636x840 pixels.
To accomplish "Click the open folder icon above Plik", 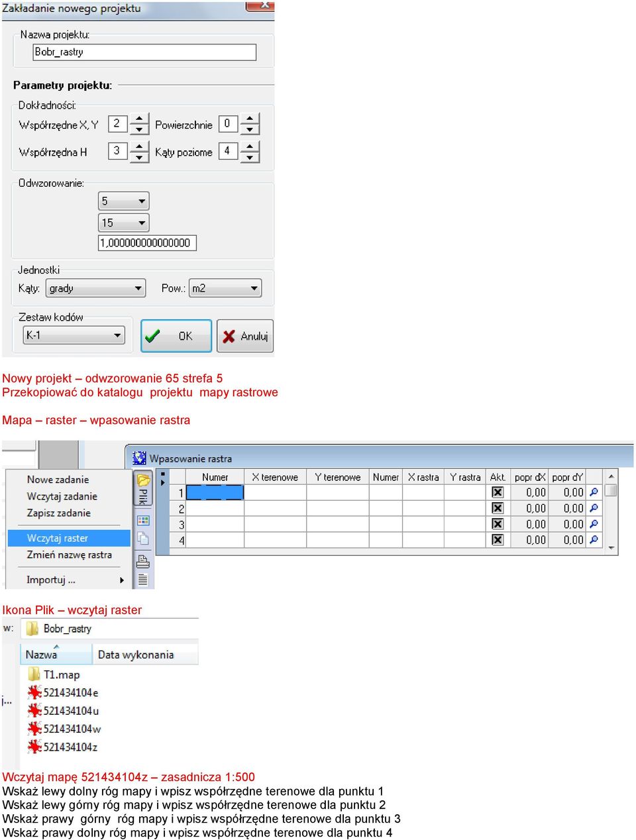I will pos(143,480).
